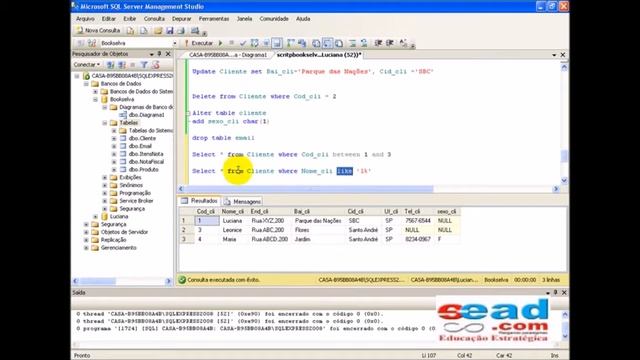Toggle the highlighted Results to Grid icon
Viewport: 640px width, 360px height.
(x=328, y=43)
